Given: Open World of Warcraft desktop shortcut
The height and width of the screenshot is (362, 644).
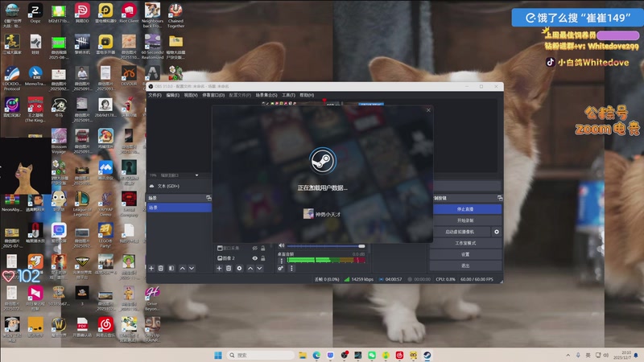Looking at the screenshot, I should (59, 327).
